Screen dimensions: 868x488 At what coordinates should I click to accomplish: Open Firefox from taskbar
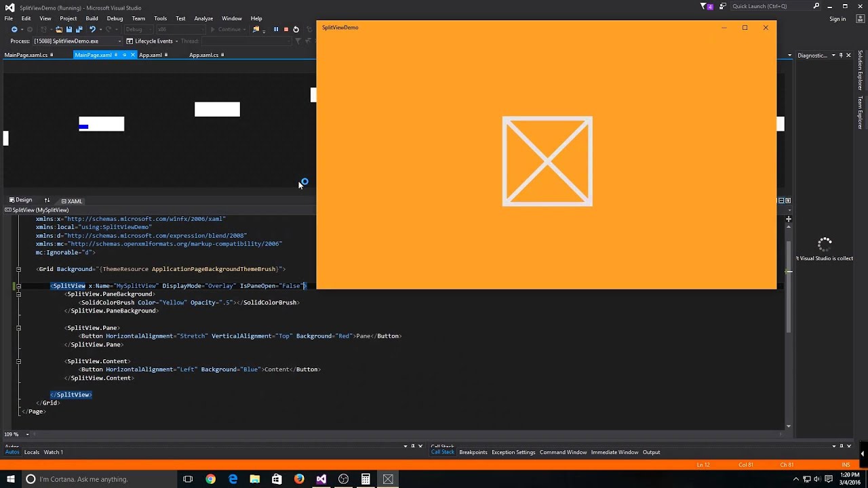[x=299, y=479]
